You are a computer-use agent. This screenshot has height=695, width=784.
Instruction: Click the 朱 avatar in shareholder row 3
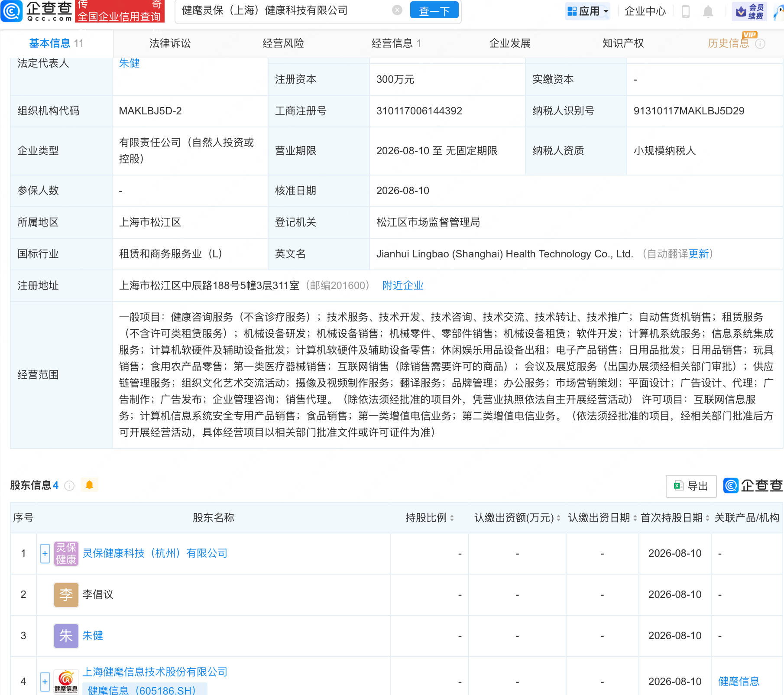point(66,636)
